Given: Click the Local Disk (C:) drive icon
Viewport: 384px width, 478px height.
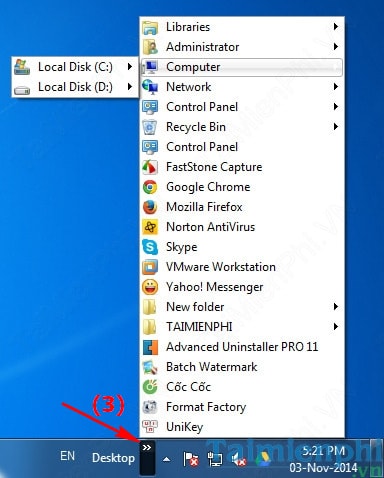Looking at the screenshot, I should click(22, 67).
